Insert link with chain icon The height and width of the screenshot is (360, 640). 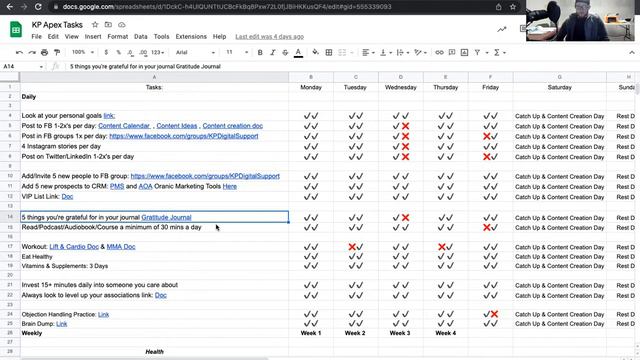point(439,53)
